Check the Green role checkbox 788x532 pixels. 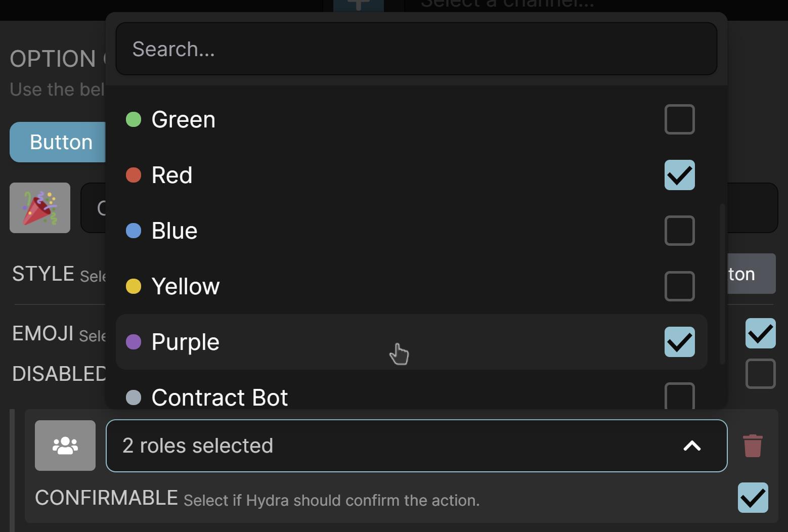[x=679, y=119]
